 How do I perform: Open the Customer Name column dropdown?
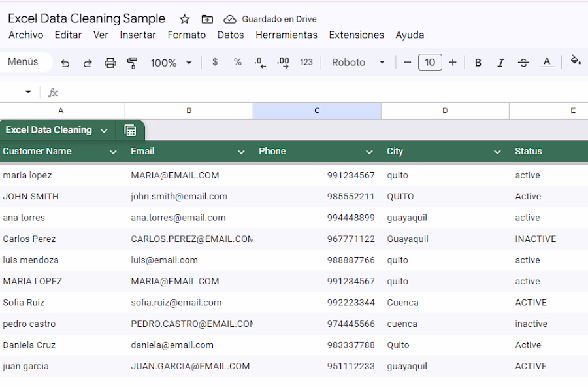(113, 152)
